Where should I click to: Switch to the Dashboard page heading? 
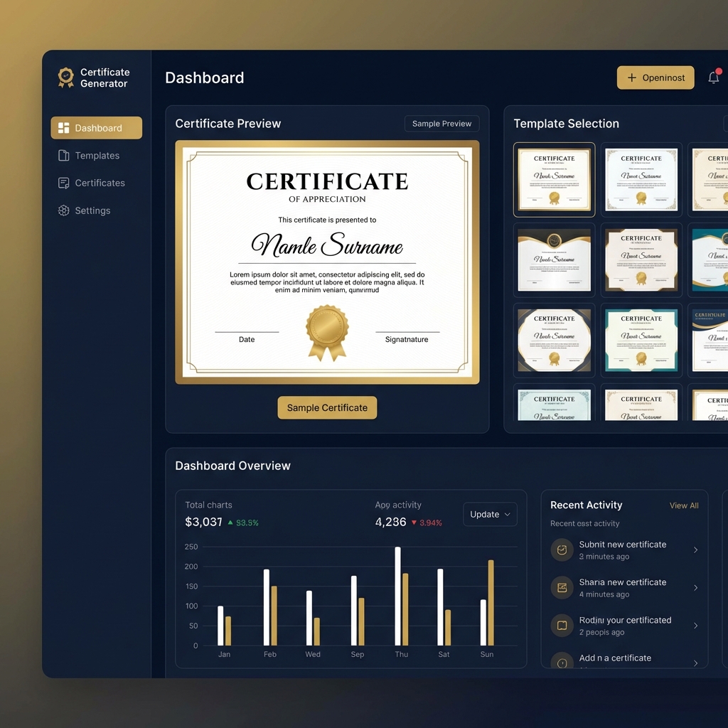tap(204, 77)
